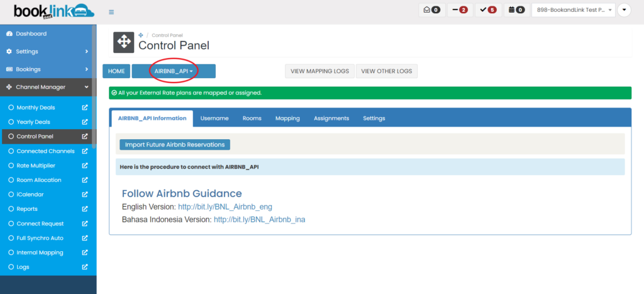Collapse the Channel Manager chevron
Screen dimensions: 644x294
pos(87,87)
